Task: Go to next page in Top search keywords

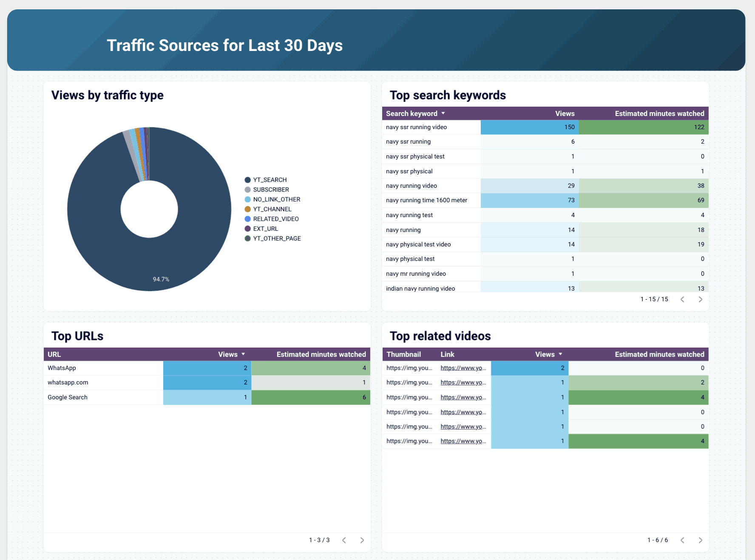Action: [x=700, y=300]
